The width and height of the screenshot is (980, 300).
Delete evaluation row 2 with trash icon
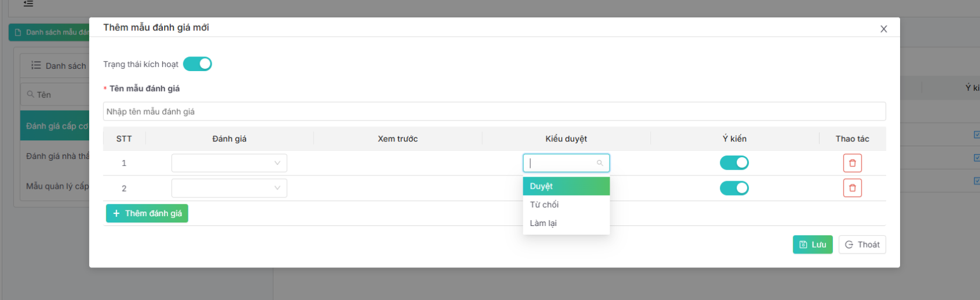click(x=852, y=188)
